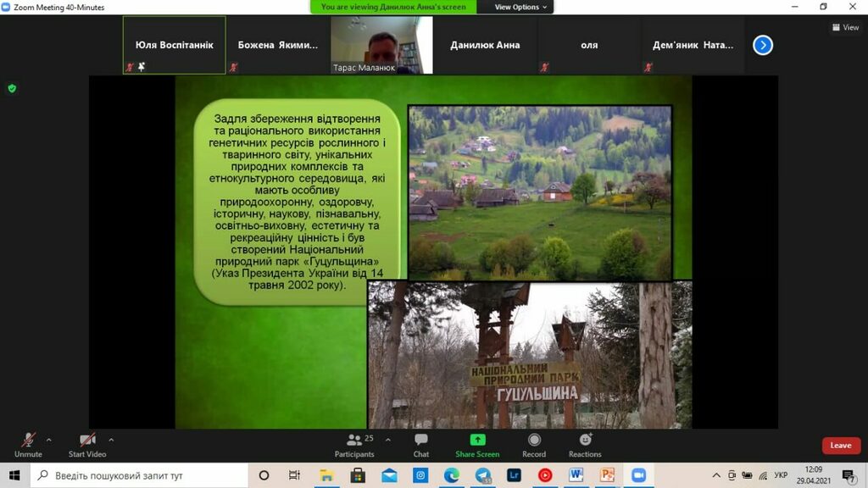Select the Юля Воспітаннік participant tile
The height and width of the screenshot is (488, 868).
[x=175, y=45]
